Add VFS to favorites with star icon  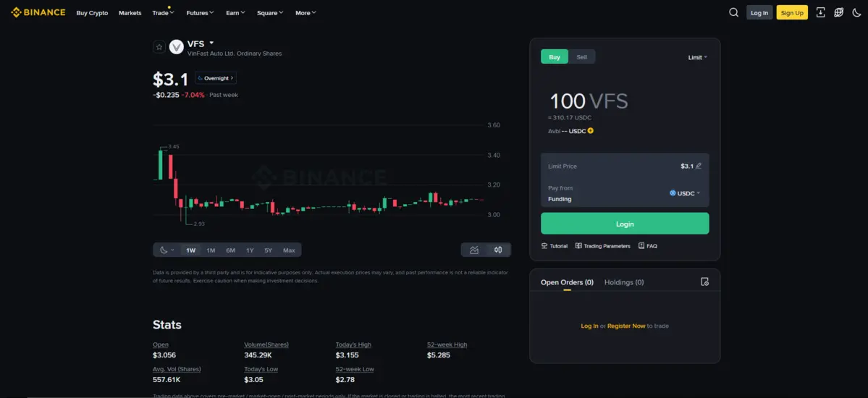159,47
